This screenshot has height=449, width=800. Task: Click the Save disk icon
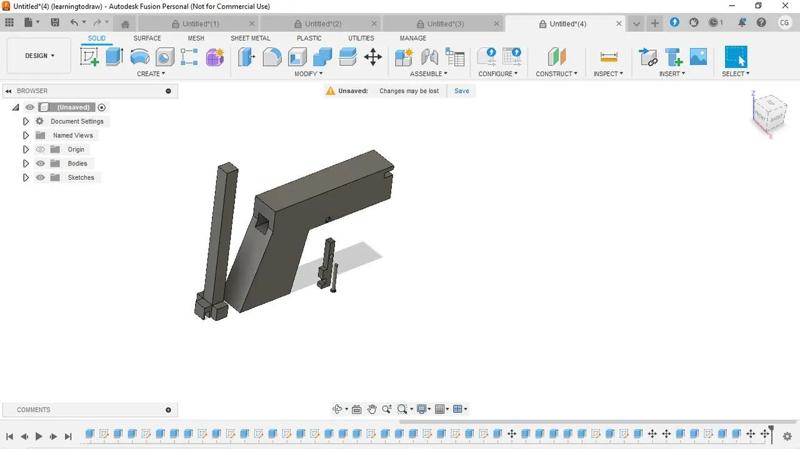point(55,22)
